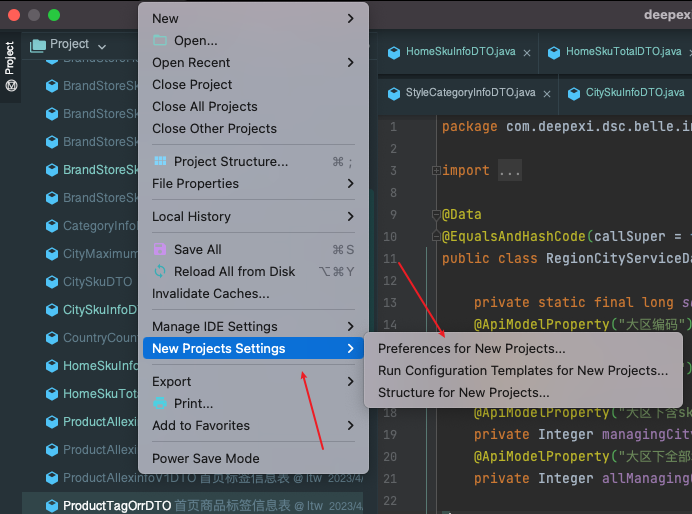The image size is (692, 514).
Task: Click the Project Structure icon
Action: [x=160, y=162]
